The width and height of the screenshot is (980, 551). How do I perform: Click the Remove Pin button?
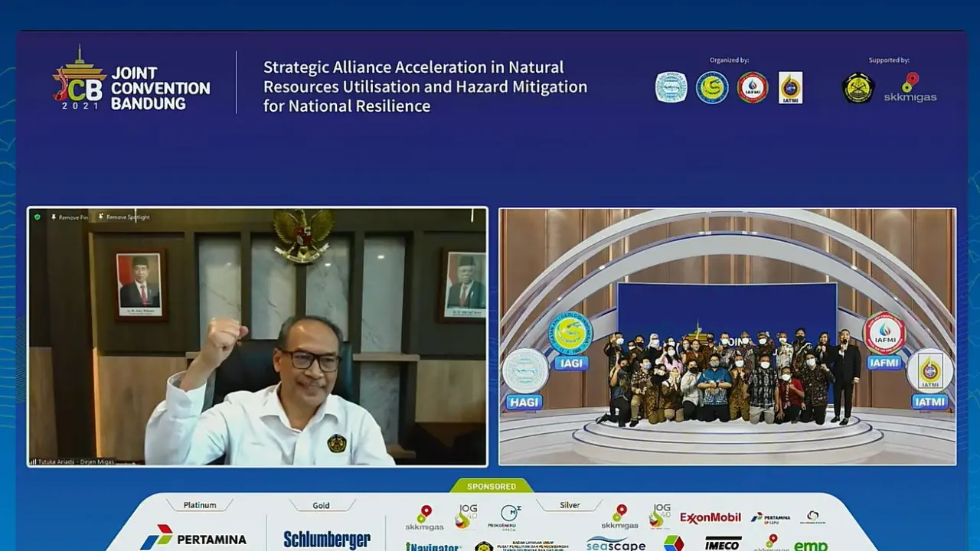point(69,217)
